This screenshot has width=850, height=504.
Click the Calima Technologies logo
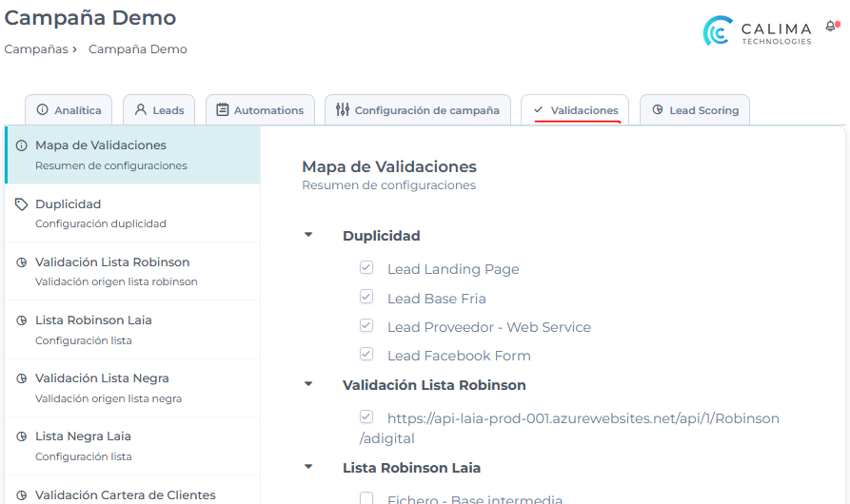tap(758, 30)
